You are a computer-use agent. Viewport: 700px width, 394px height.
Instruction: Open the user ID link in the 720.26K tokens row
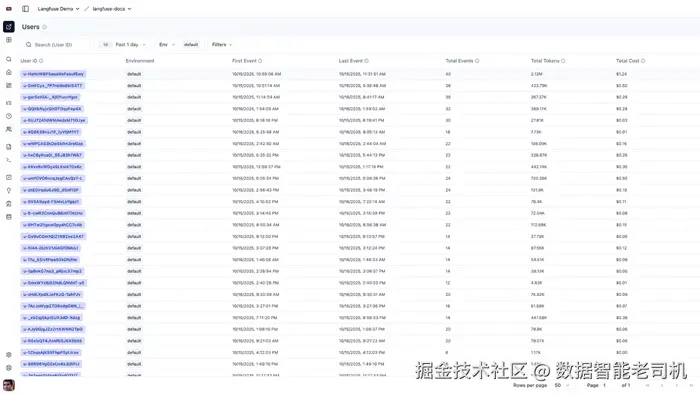point(53,178)
